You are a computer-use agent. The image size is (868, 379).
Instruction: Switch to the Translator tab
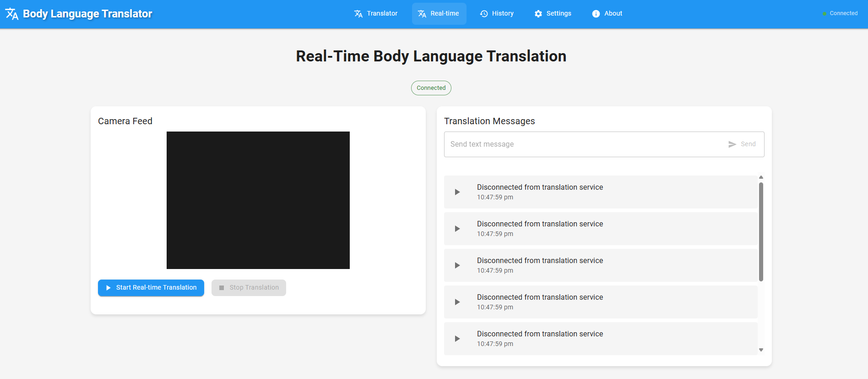(x=376, y=14)
